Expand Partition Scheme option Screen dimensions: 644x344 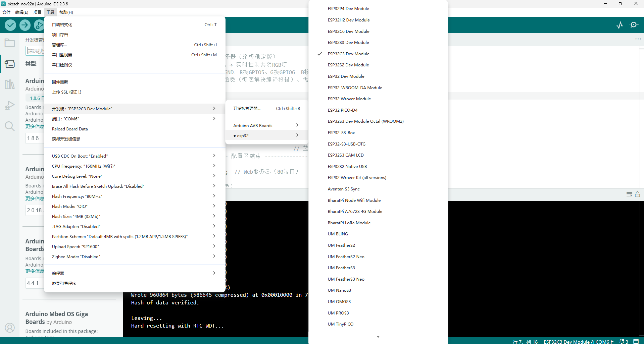(135, 236)
